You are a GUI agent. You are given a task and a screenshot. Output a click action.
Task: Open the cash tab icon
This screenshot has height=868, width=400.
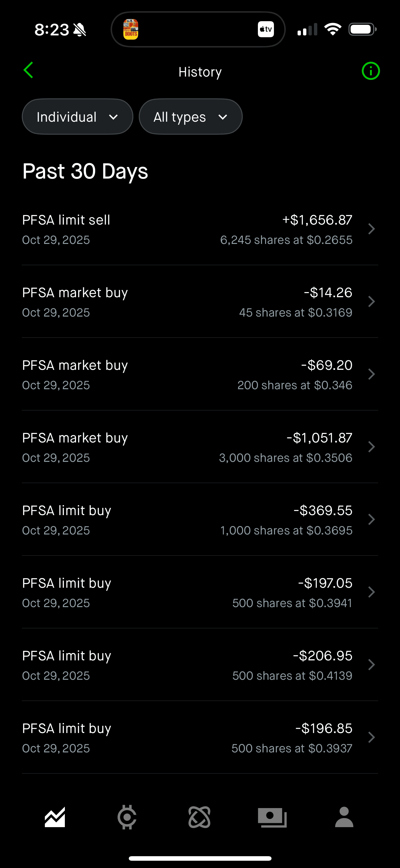(272, 817)
